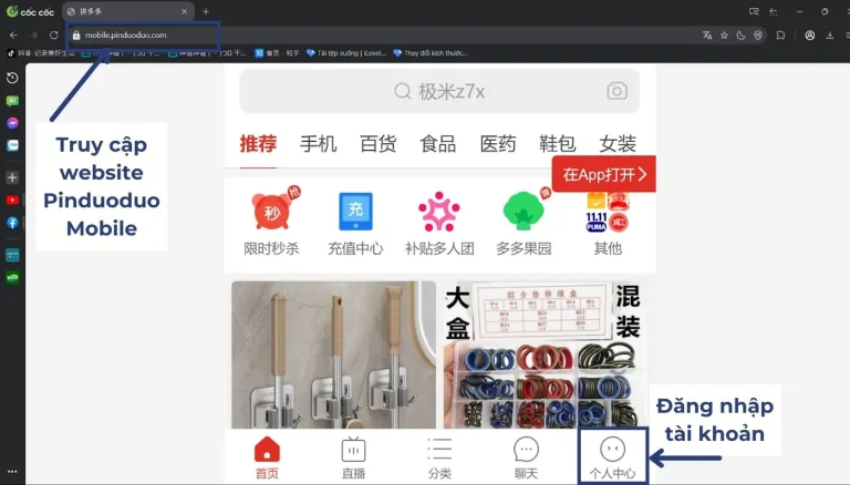Click the browser forward arrow
The height and width of the screenshot is (485, 850).
[x=34, y=35]
